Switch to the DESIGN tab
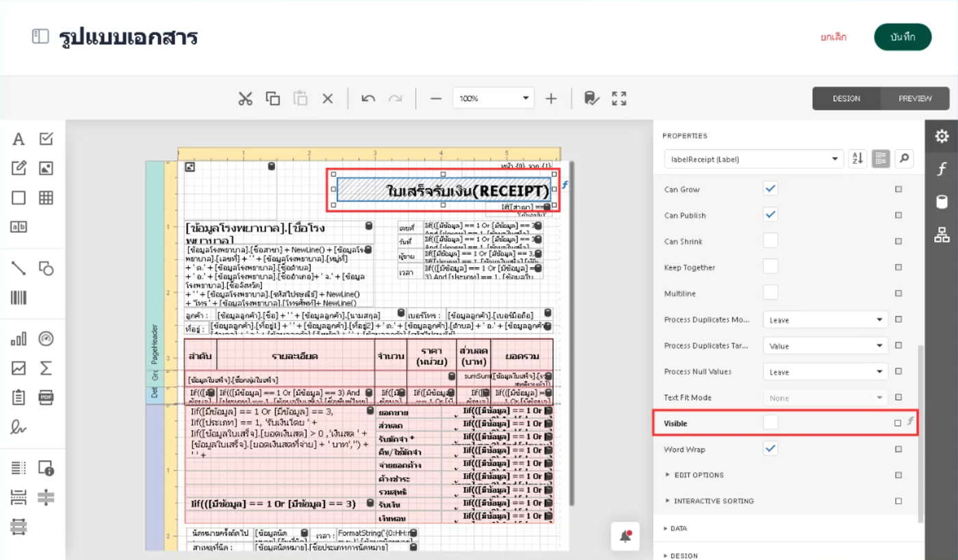This screenshot has width=958, height=560. point(846,98)
